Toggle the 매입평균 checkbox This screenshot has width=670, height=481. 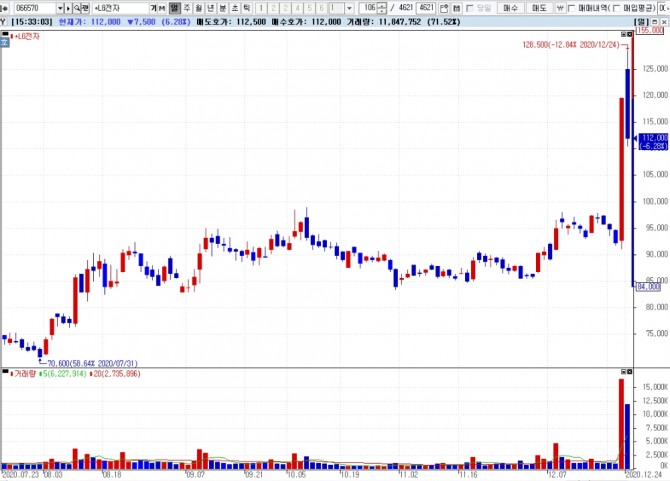[x=616, y=8]
